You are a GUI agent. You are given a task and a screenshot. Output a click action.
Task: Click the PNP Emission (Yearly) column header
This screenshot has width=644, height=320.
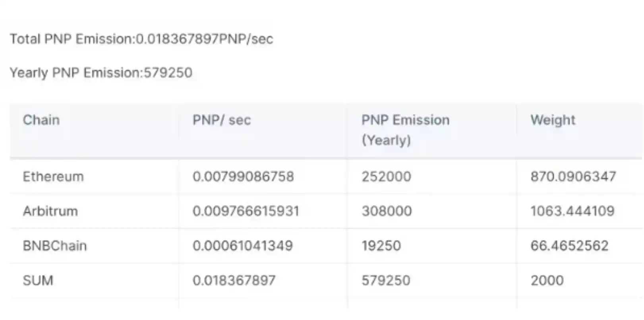[405, 130]
